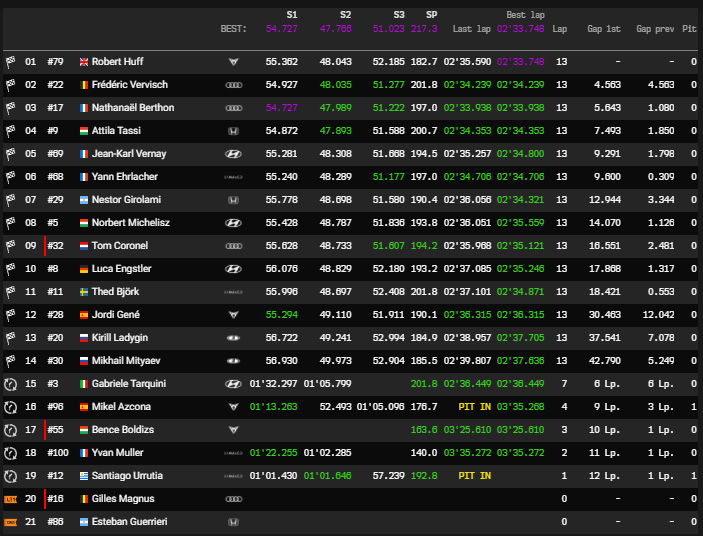Click the Swedish flag beside Thed Björk

(x=84, y=292)
